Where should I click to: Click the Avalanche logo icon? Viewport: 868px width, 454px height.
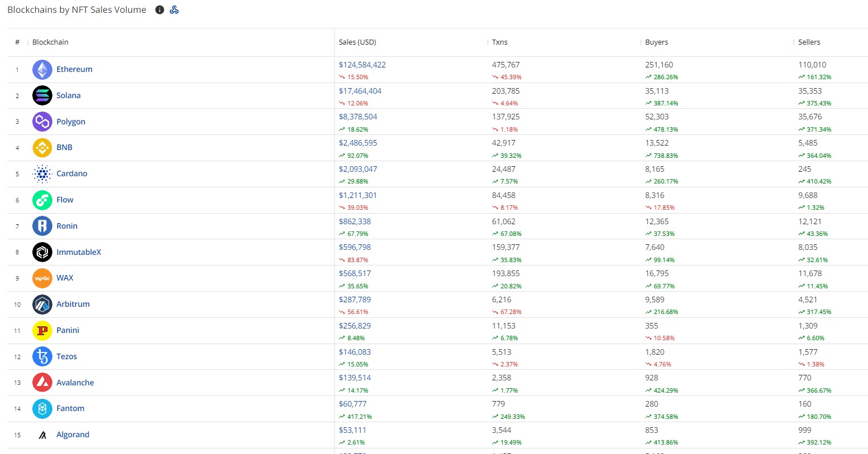click(42, 383)
